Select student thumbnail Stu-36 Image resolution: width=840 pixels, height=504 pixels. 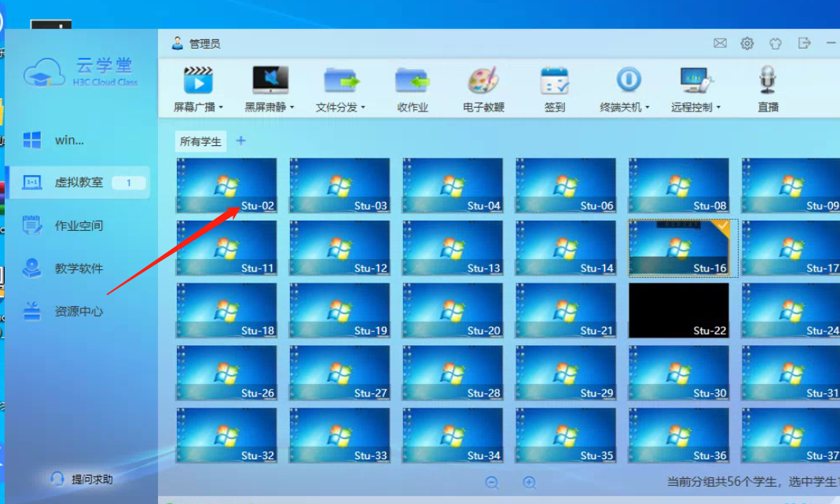pyautogui.click(x=679, y=436)
